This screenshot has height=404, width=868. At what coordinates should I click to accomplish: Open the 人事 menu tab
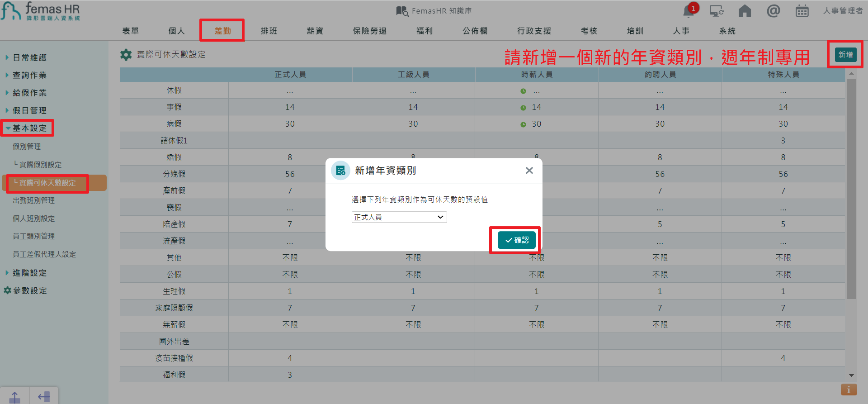point(681,31)
